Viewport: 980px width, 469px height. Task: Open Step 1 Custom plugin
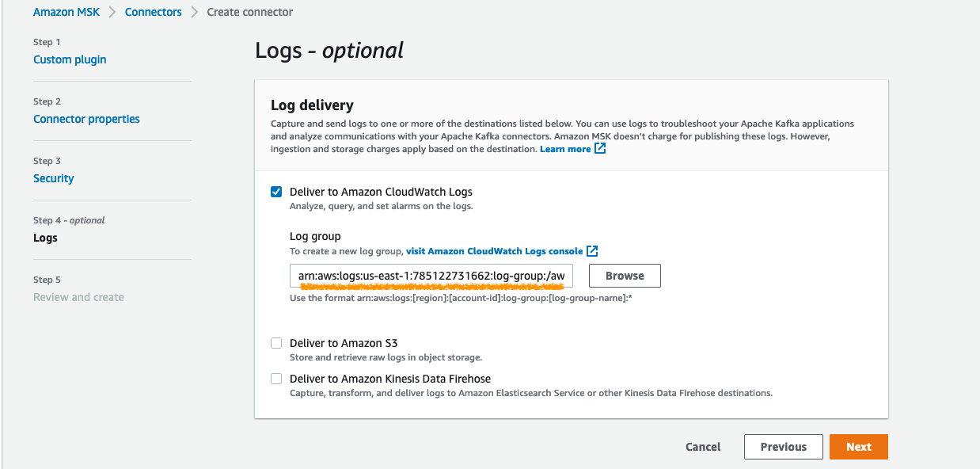coord(70,59)
